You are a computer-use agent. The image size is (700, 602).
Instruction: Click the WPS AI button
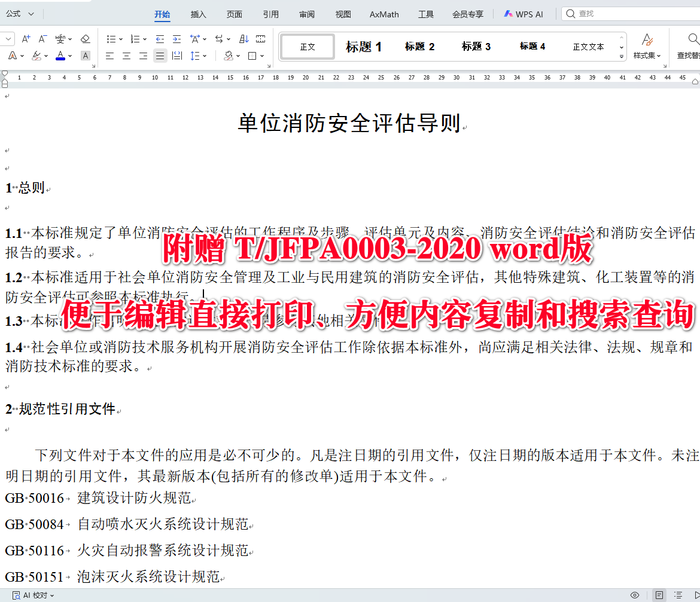click(x=524, y=13)
